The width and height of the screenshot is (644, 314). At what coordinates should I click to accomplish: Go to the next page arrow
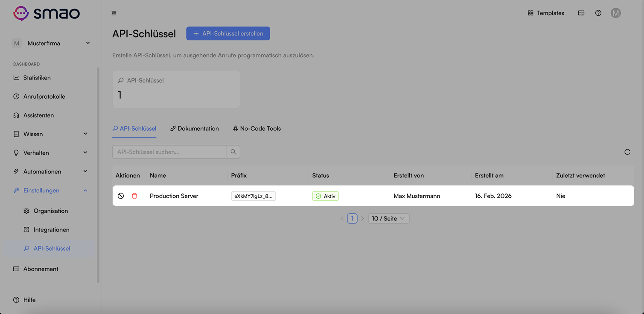pyautogui.click(x=362, y=218)
